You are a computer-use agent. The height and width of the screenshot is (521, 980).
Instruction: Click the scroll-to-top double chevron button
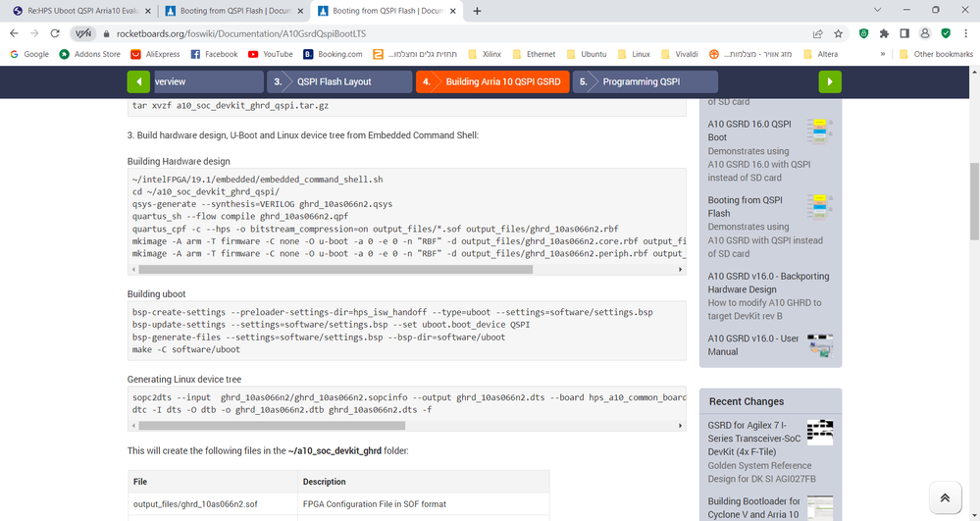pyautogui.click(x=944, y=497)
